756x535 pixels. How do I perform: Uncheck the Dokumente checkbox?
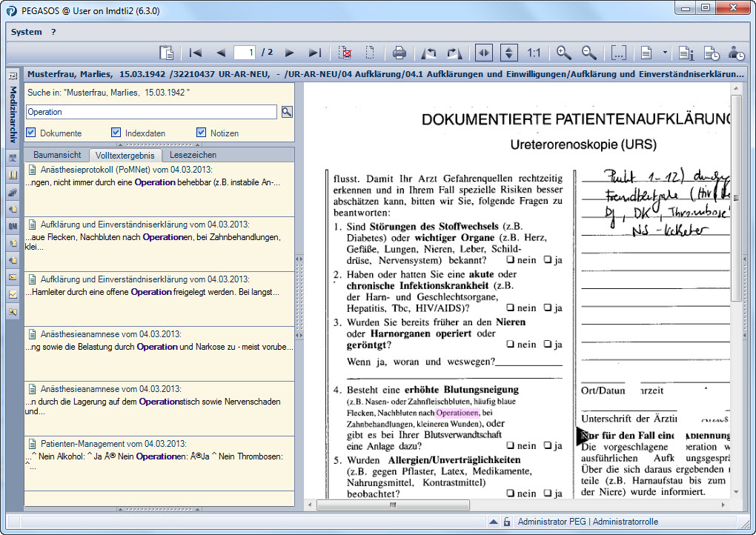tap(30, 133)
